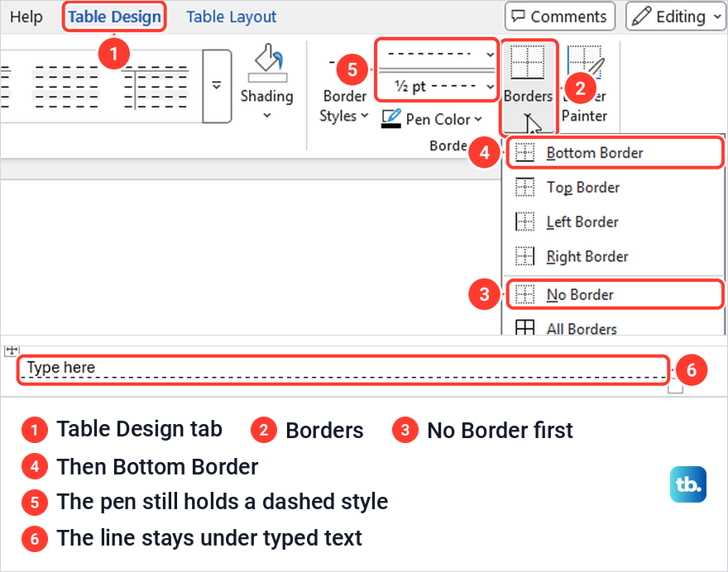Expand the Borders dropdown arrow
Screen dimensions: 728x572
(x=528, y=116)
